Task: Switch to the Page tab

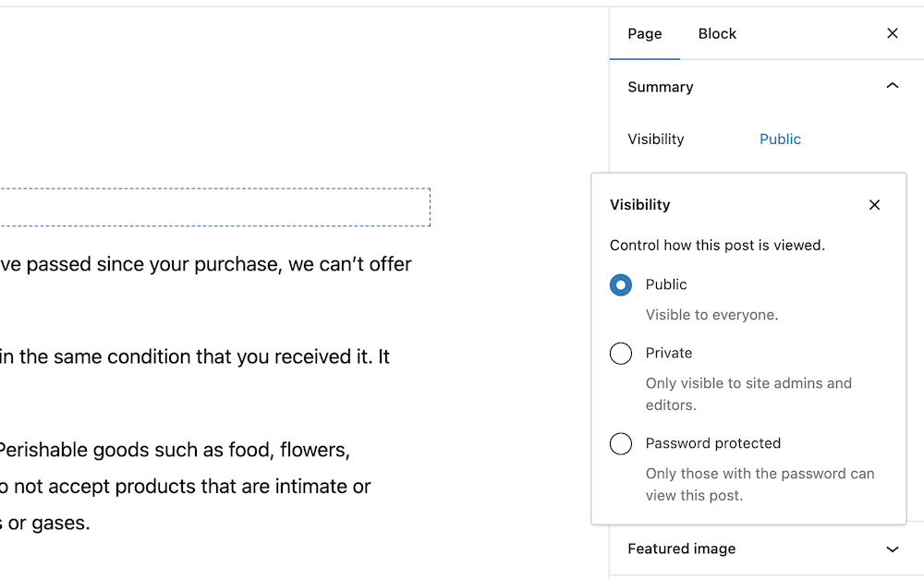Action: coord(645,33)
